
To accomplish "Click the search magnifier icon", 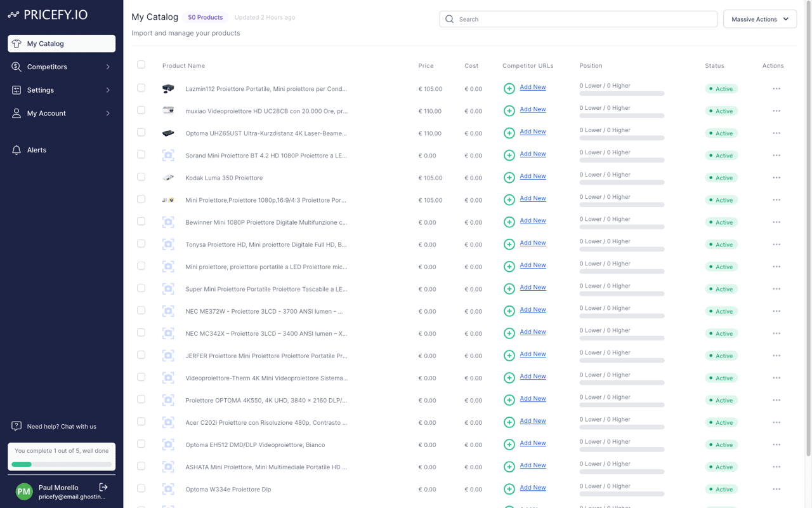I will [450, 19].
